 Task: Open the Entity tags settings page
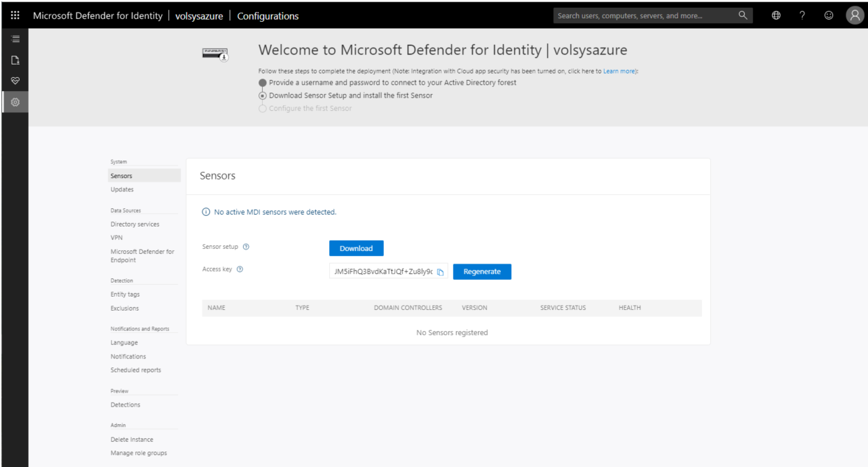pos(125,294)
